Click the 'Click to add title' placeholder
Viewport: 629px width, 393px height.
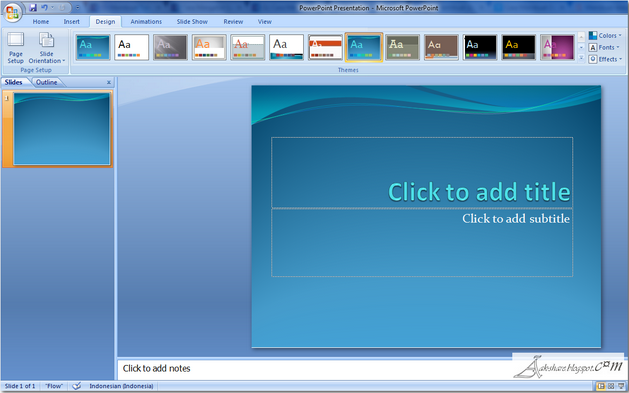pyautogui.click(x=422, y=172)
